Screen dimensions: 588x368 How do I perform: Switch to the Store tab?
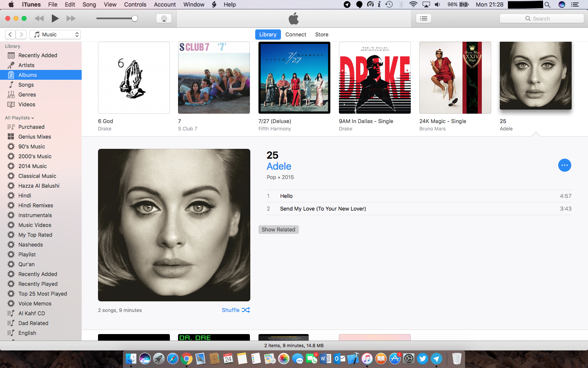322,34
